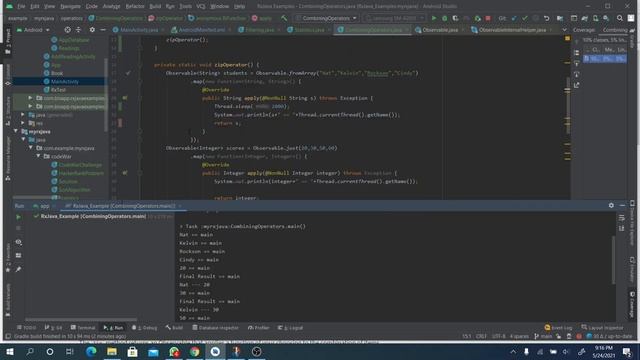Screen dimensions: 640x360
Task: Open the Android project view dropdown
Action: point(33,30)
